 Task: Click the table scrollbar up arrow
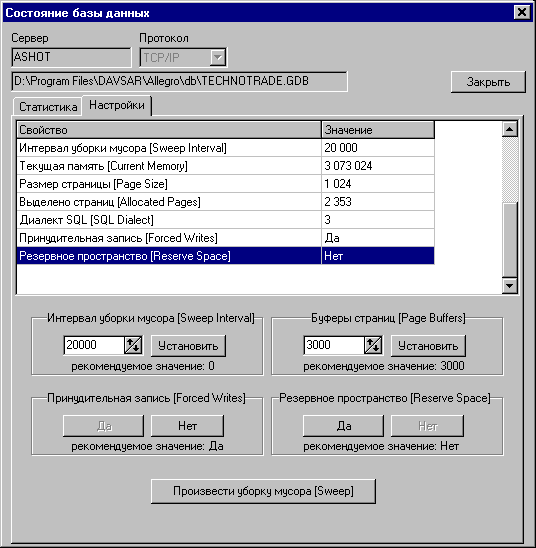coord(510,130)
